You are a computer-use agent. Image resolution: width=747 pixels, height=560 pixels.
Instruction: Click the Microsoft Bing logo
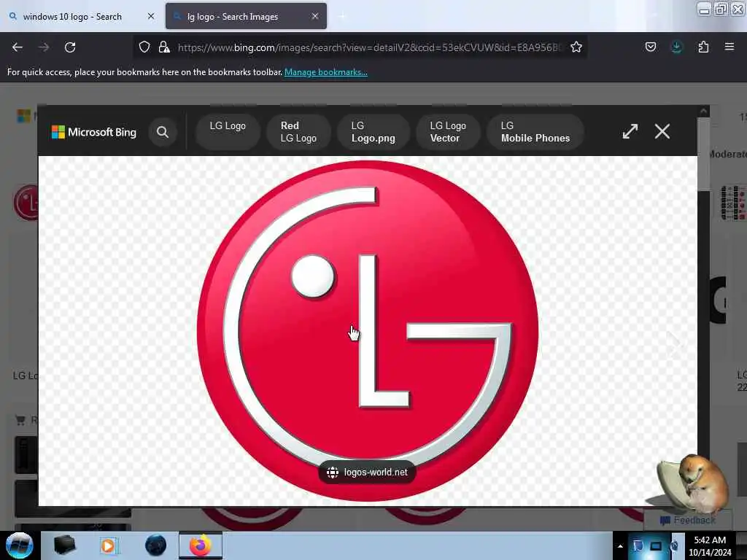tap(94, 132)
